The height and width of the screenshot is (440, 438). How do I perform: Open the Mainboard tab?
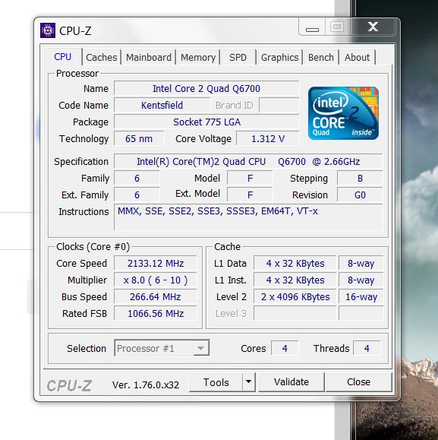[149, 57]
